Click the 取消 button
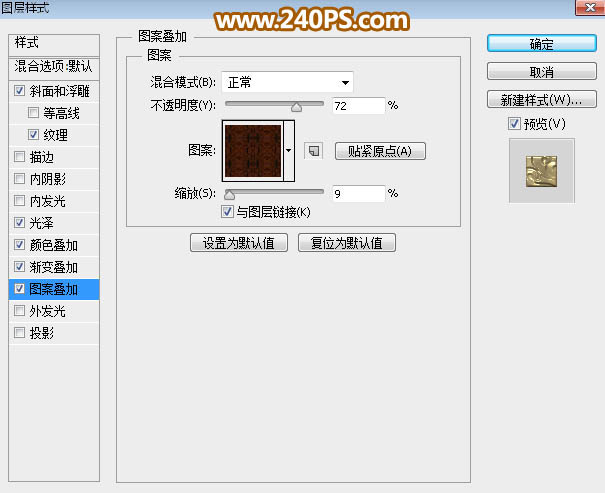 coord(542,71)
